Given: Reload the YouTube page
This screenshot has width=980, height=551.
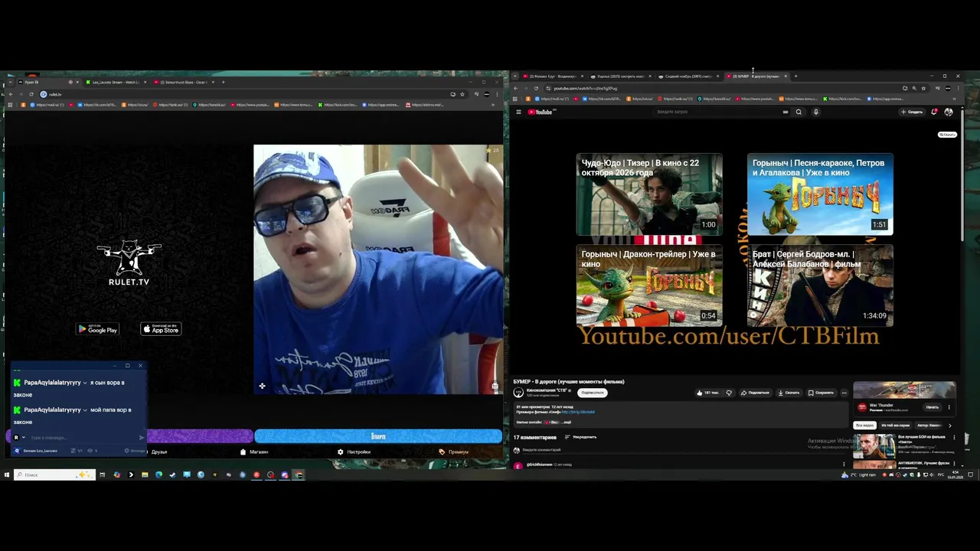Looking at the screenshot, I should 536,88.
